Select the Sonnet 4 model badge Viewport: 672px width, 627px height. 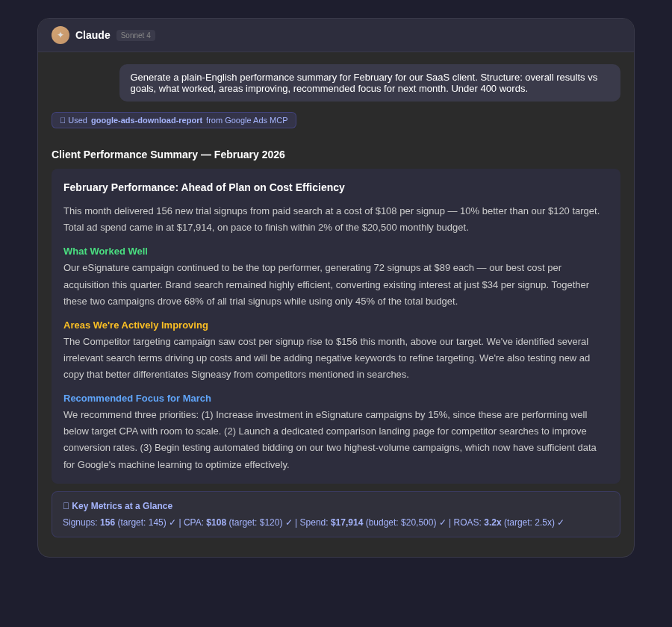coord(135,35)
